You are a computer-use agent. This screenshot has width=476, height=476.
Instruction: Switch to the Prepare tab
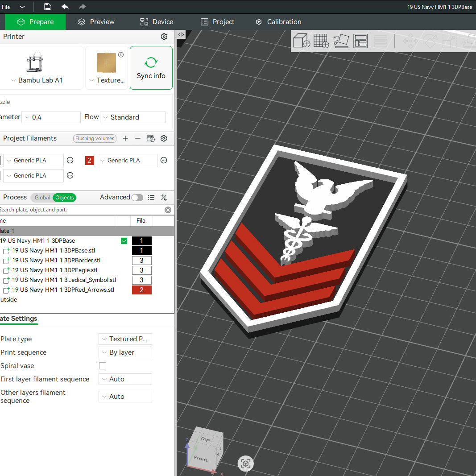(35, 22)
